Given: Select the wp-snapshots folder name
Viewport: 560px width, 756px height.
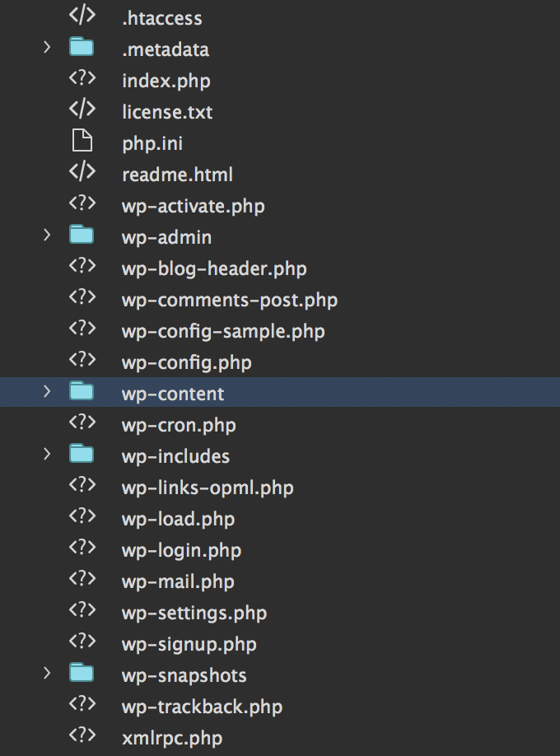Looking at the screenshot, I should (x=184, y=676).
